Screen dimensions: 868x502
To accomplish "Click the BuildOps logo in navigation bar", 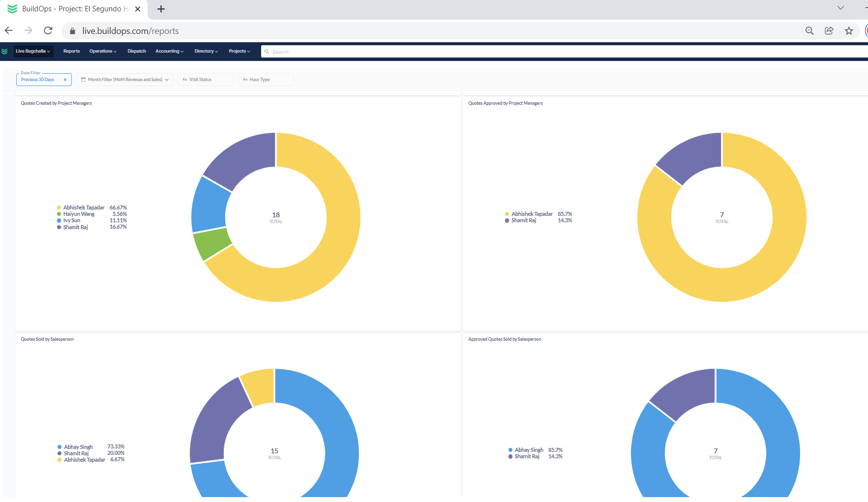I will click(x=5, y=51).
